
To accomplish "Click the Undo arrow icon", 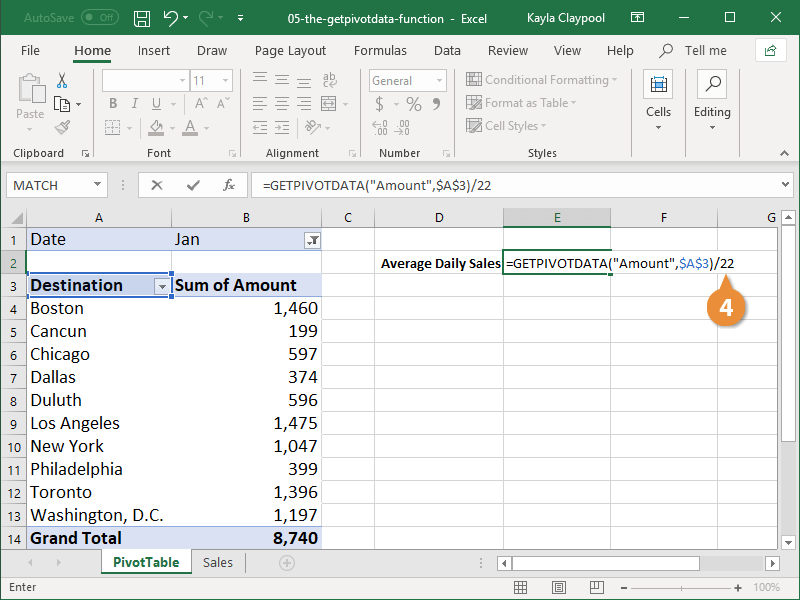I will 170,18.
